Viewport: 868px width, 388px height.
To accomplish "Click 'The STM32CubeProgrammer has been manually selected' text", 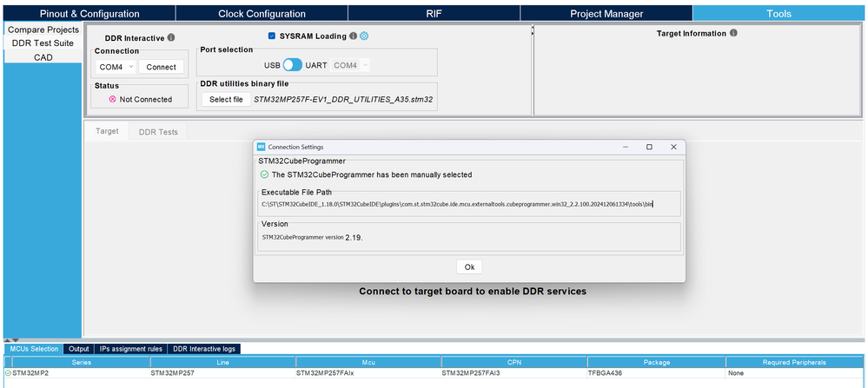I will pos(372,174).
